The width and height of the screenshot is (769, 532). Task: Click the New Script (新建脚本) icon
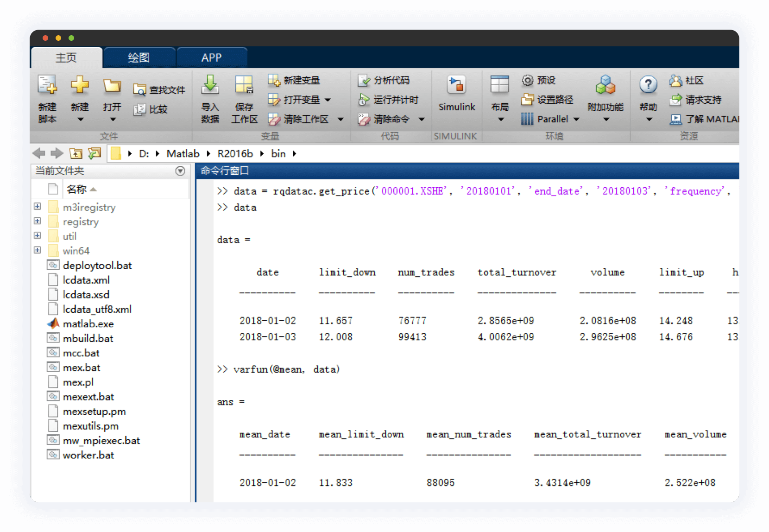click(47, 86)
